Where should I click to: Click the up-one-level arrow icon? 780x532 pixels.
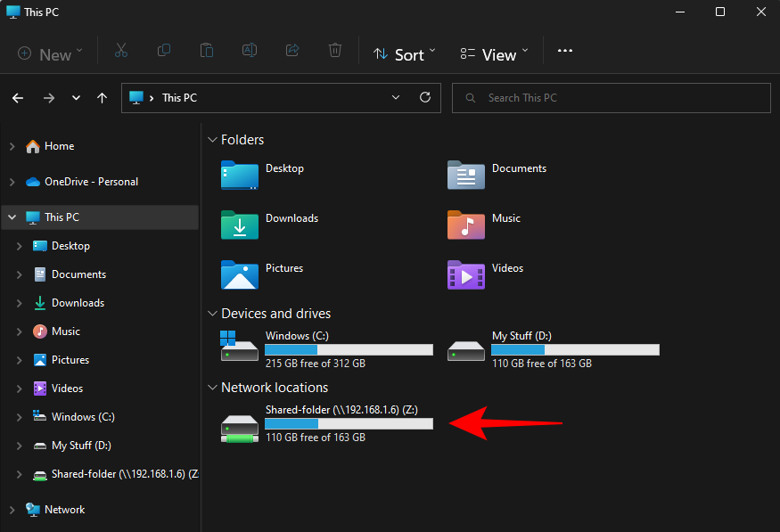(x=102, y=98)
